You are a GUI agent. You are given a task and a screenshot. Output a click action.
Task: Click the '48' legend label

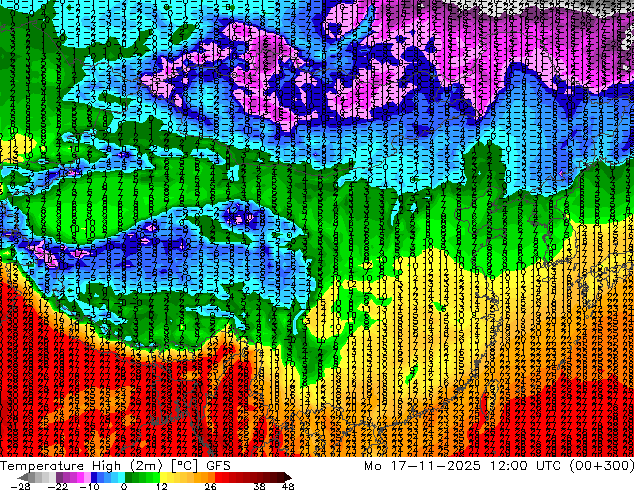coord(288,486)
